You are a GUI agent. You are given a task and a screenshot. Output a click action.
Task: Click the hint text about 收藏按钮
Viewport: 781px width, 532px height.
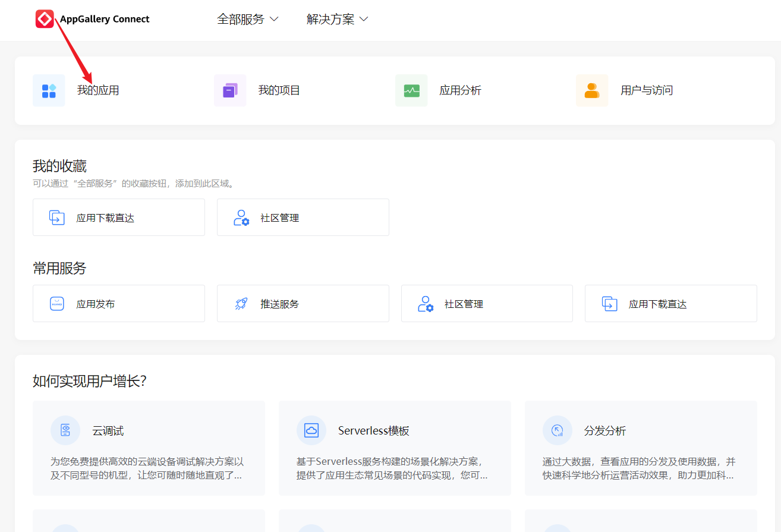point(134,184)
